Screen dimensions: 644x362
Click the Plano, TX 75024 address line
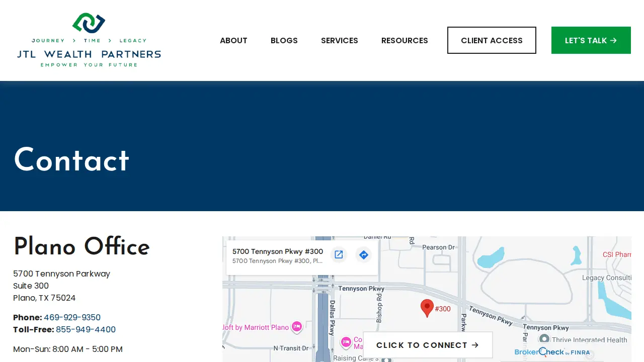[44, 298]
